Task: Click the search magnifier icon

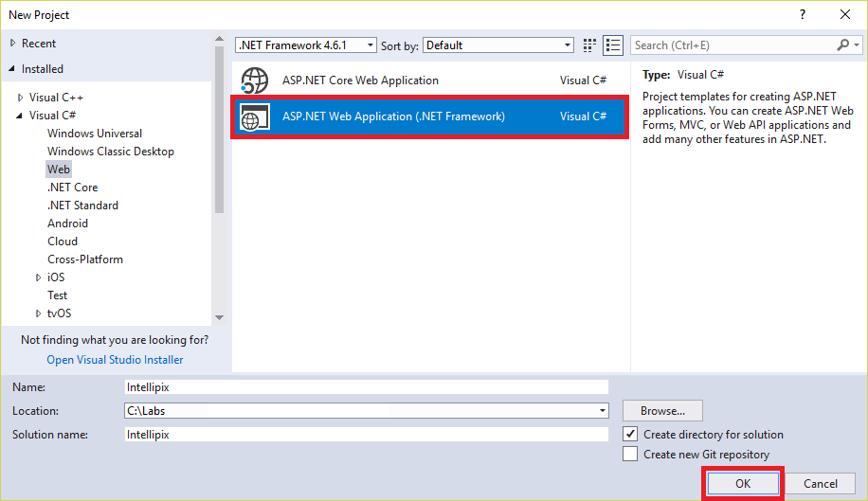Action: (842, 45)
